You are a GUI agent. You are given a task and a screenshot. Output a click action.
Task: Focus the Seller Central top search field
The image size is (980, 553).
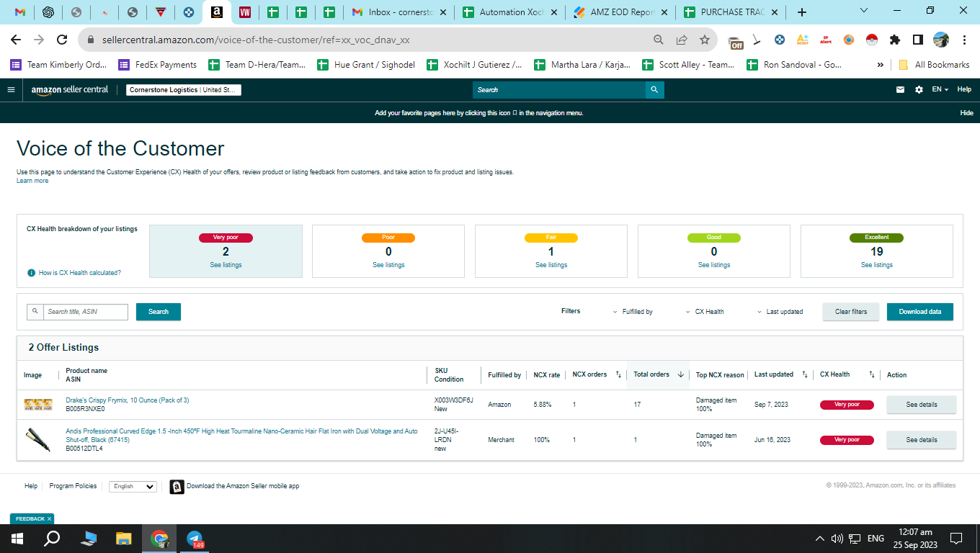(559, 90)
